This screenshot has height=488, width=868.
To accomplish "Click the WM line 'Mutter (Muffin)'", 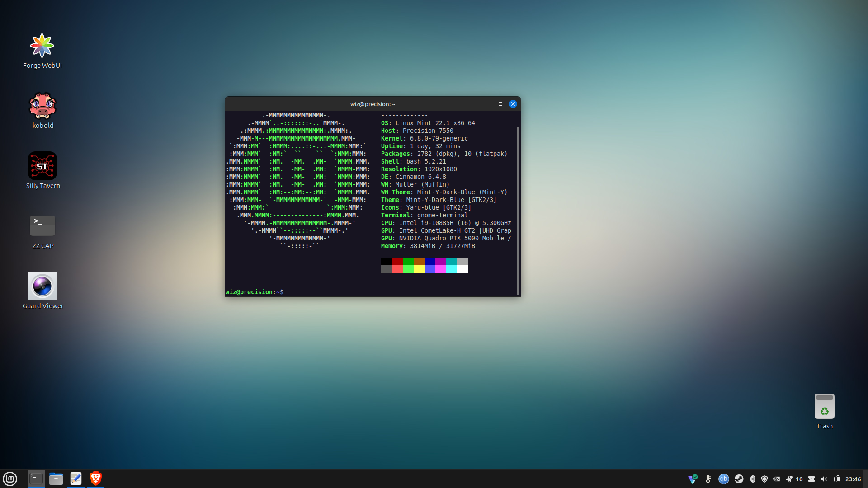I will pyautogui.click(x=415, y=184).
